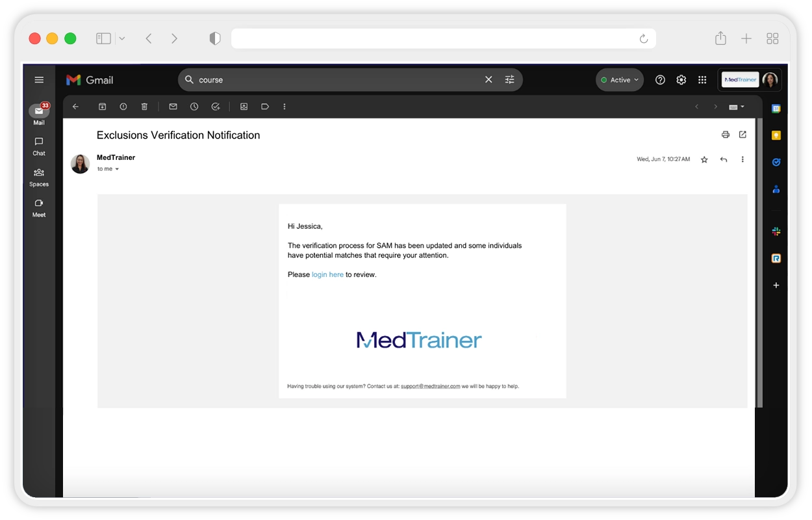Delete the email with the trash icon
The width and height of the screenshot is (812, 520).
pyautogui.click(x=144, y=107)
